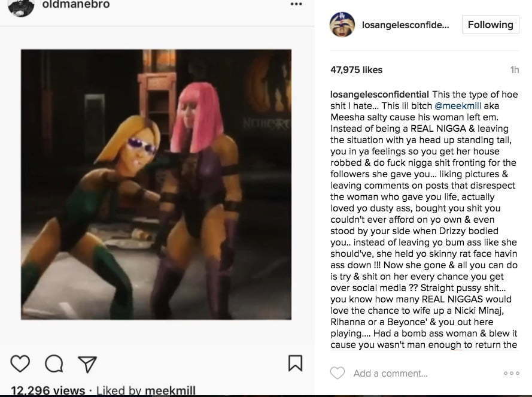Click the bold losangelesconfidential caption username

pyautogui.click(x=379, y=95)
